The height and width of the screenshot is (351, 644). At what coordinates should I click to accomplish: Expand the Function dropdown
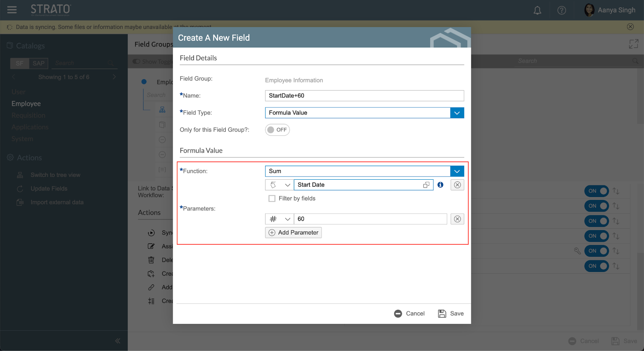(x=457, y=171)
